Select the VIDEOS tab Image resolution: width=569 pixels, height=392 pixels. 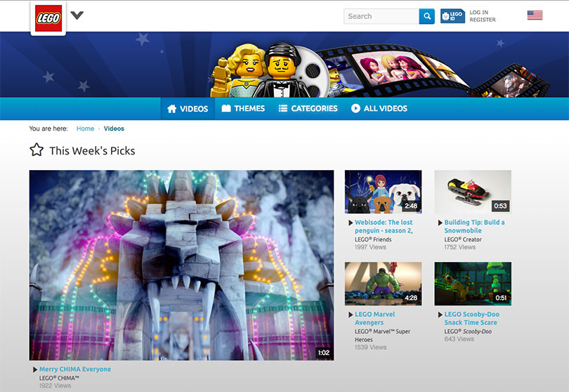click(188, 108)
